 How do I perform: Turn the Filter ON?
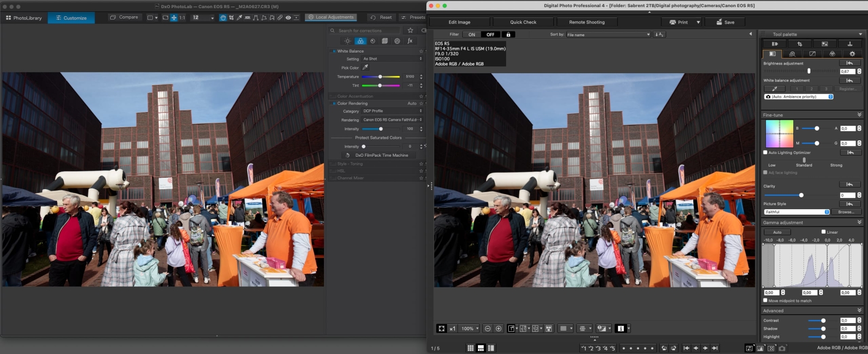[471, 34]
